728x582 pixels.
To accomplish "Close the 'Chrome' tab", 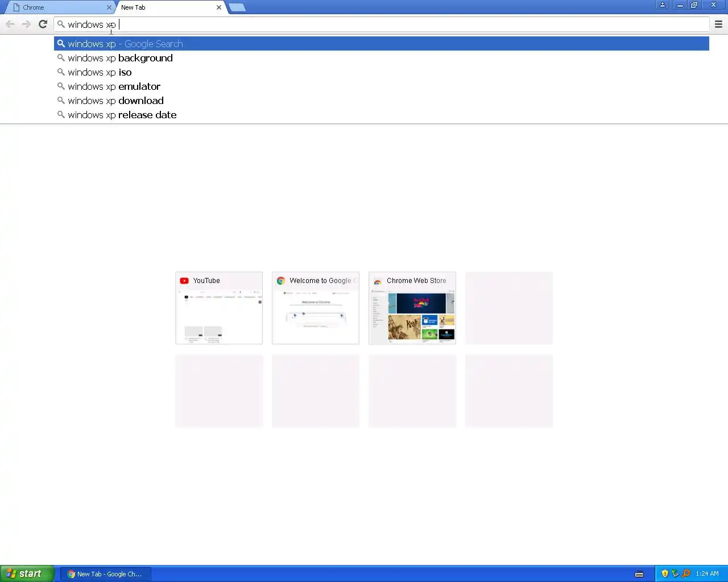I will (x=109, y=7).
